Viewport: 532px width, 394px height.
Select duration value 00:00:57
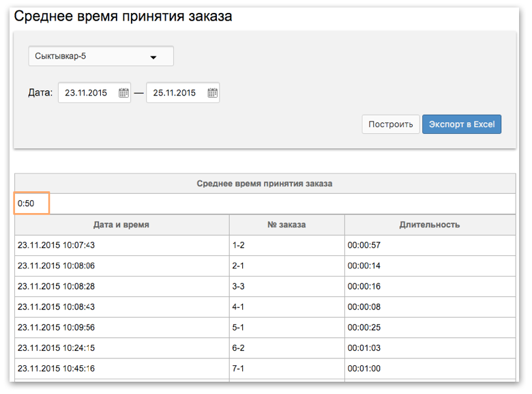[x=364, y=245]
